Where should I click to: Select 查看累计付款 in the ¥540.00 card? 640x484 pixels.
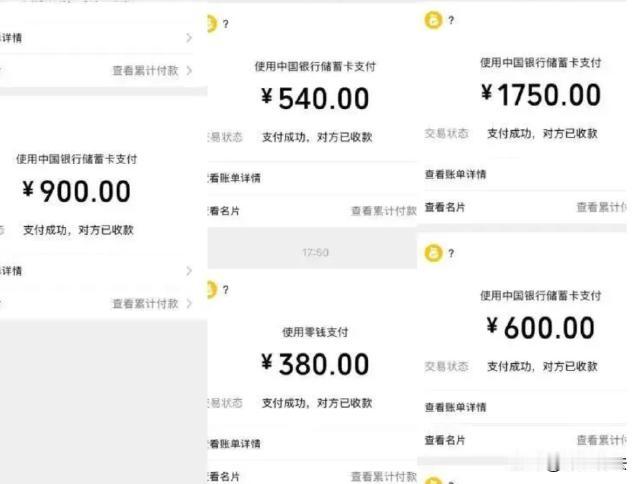384,211
